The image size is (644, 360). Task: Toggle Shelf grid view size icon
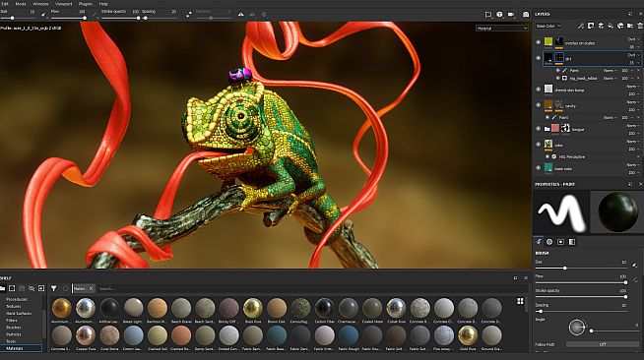pyautogui.click(x=520, y=301)
